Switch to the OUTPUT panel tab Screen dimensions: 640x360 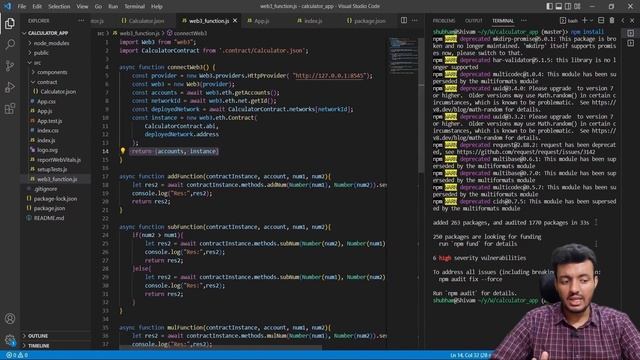point(473,20)
